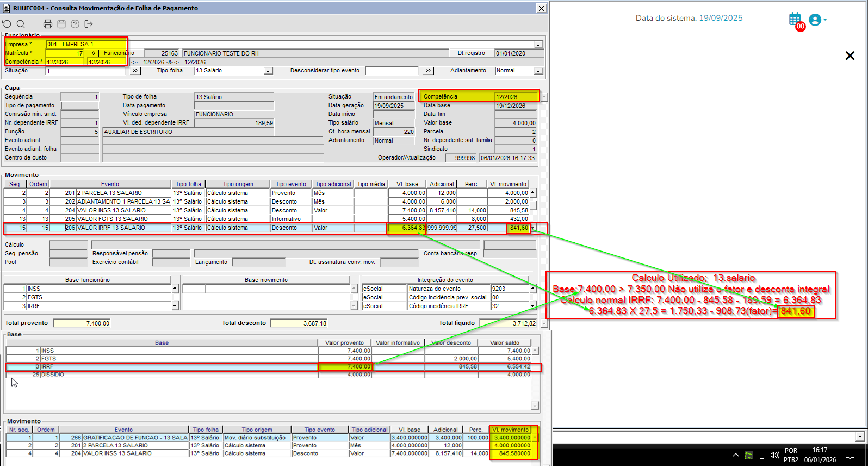Image resolution: width=868 pixels, height=466 pixels.
Task: Click the Integração do evento header
Action: click(x=445, y=280)
